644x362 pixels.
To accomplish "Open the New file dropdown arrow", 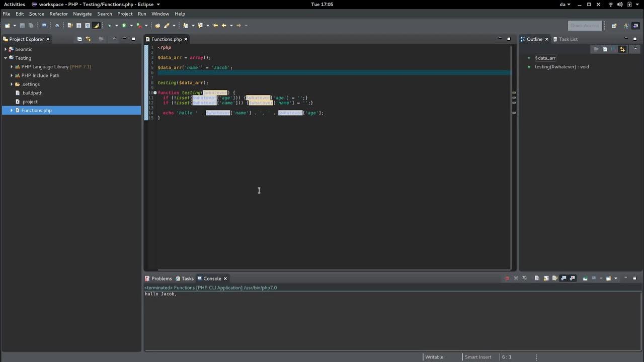I will pos(15,26).
